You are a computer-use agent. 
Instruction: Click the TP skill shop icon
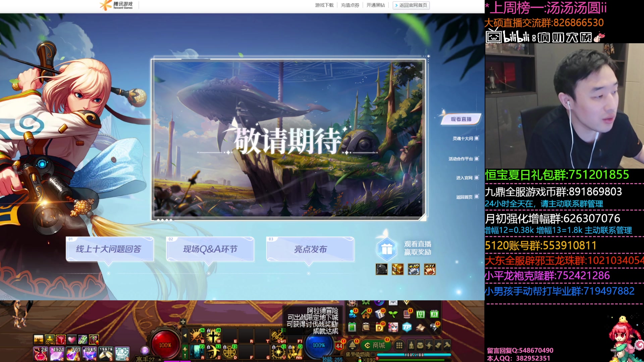point(407,327)
